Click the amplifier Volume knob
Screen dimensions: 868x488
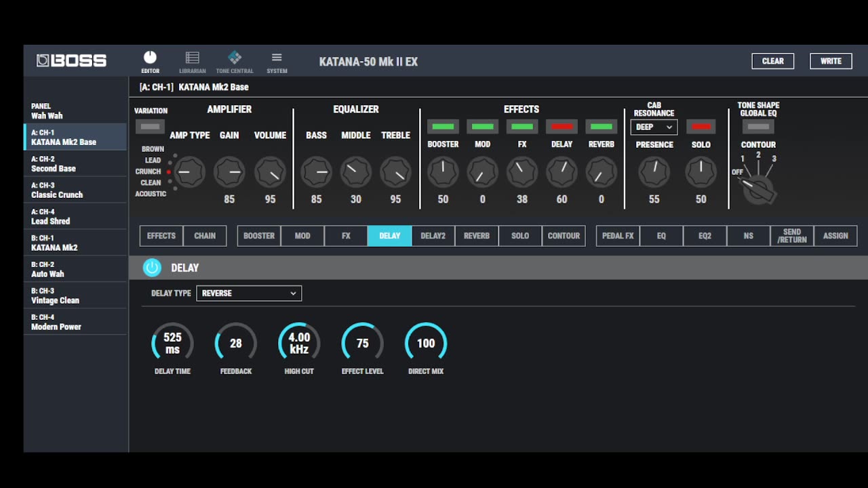coord(270,172)
